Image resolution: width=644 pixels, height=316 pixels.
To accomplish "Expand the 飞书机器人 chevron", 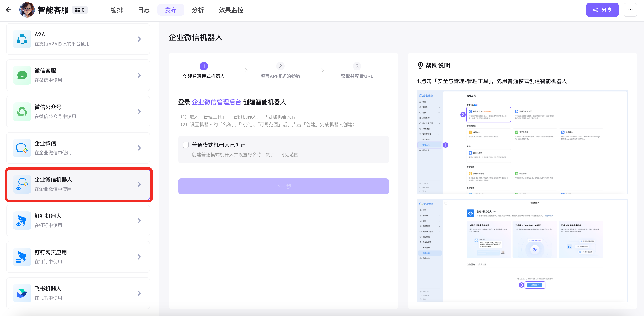I will (139, 293).
